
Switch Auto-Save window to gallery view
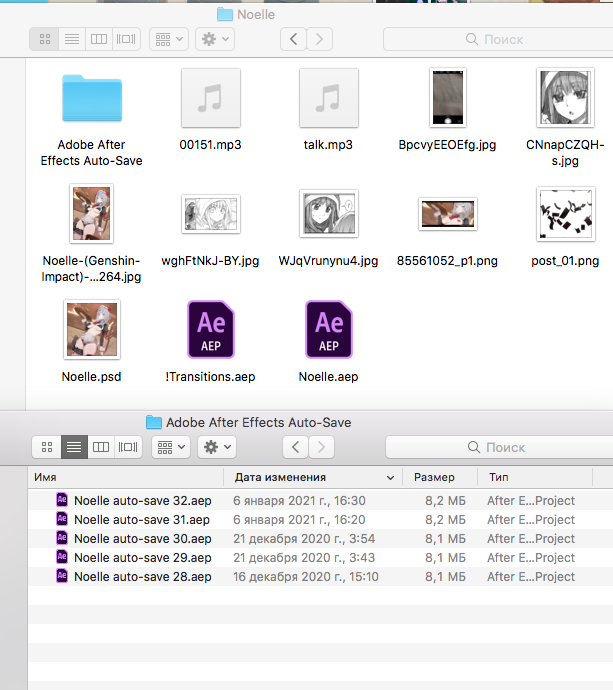(128, 447)
